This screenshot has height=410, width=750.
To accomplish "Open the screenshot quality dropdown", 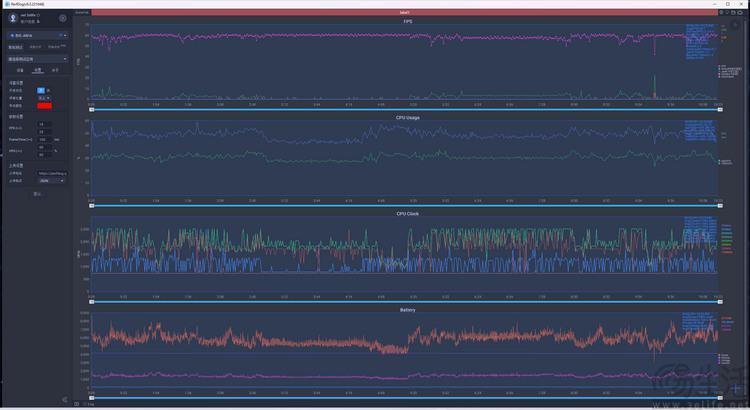I will tap(44, 97).
